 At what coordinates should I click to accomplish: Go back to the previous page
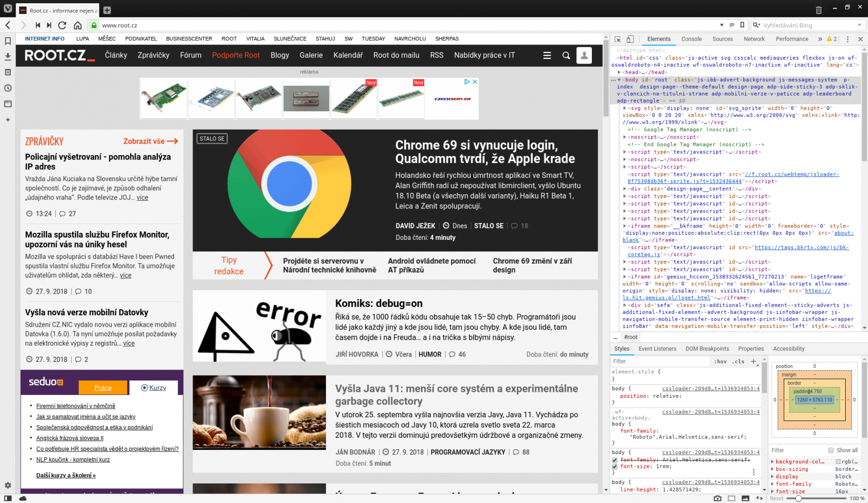[8, 25]
